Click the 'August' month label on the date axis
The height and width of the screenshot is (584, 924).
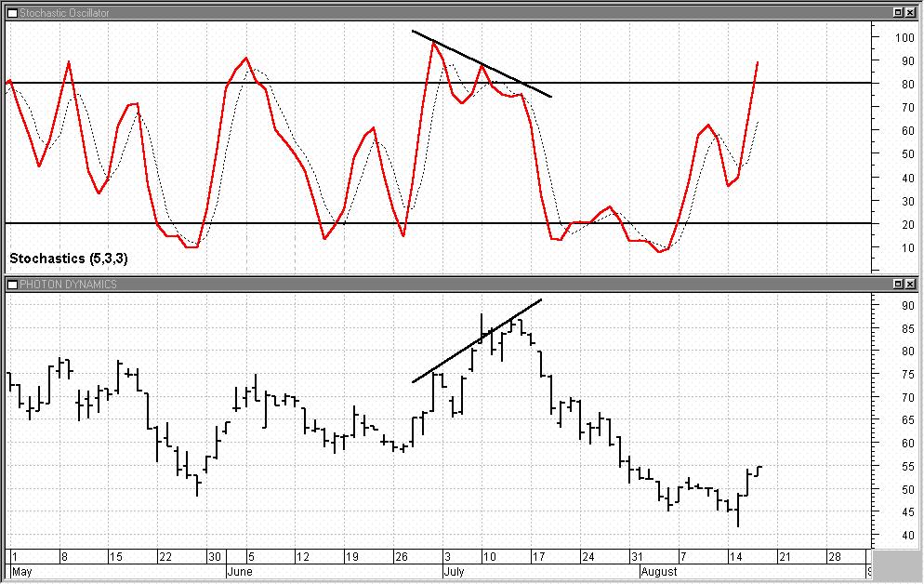pos(659,572)
